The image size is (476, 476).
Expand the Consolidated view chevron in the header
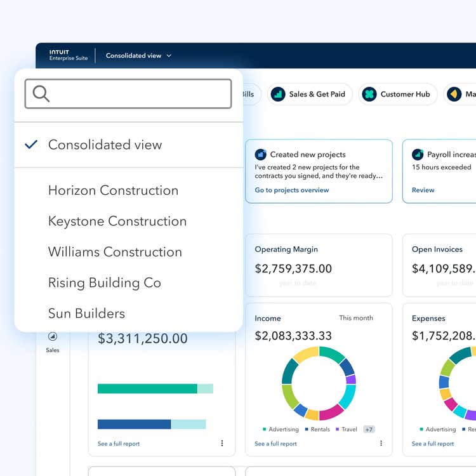point(169,56)
